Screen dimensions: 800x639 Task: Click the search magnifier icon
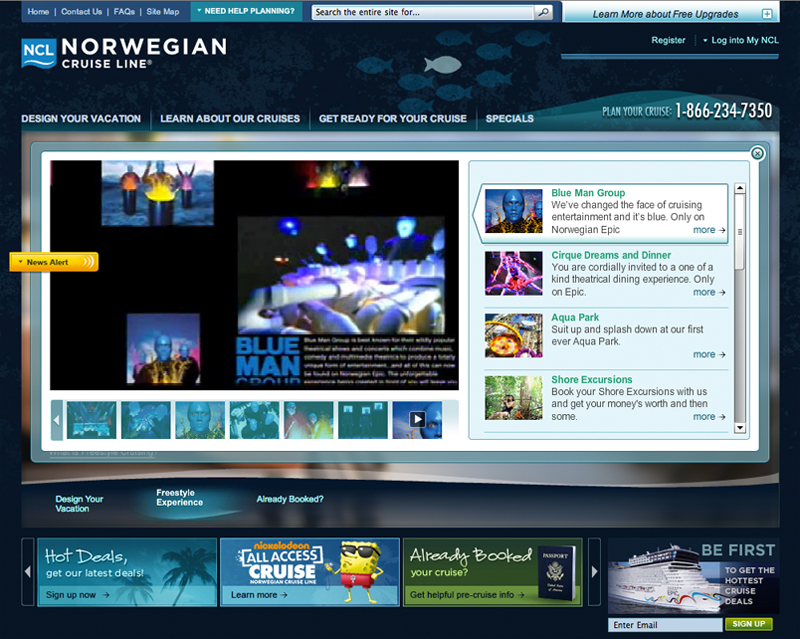tap(544, 12)
